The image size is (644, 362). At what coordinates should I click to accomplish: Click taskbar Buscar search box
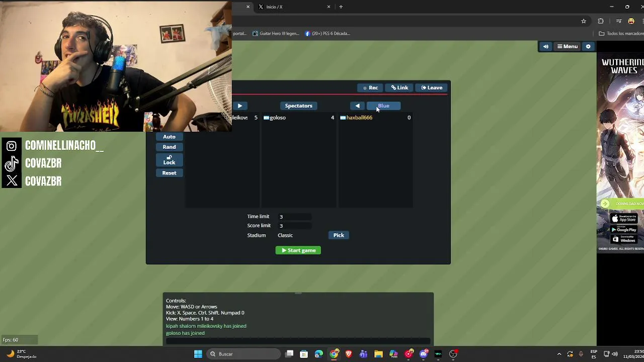click(244, 354)
